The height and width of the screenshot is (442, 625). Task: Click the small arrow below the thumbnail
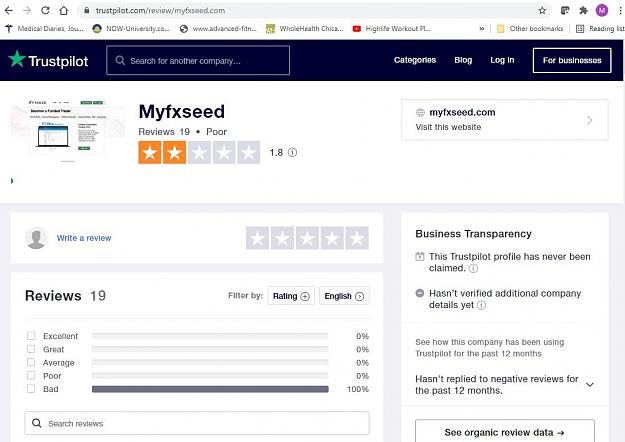point(12,181)
